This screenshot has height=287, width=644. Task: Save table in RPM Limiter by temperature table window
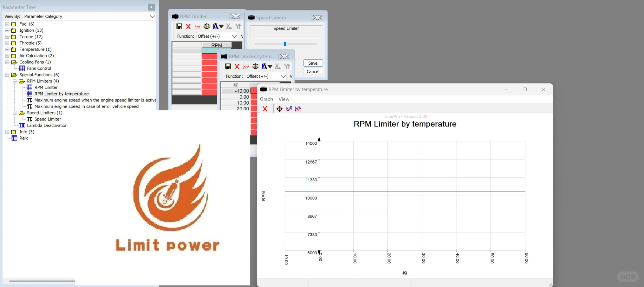tap(228, 66)
